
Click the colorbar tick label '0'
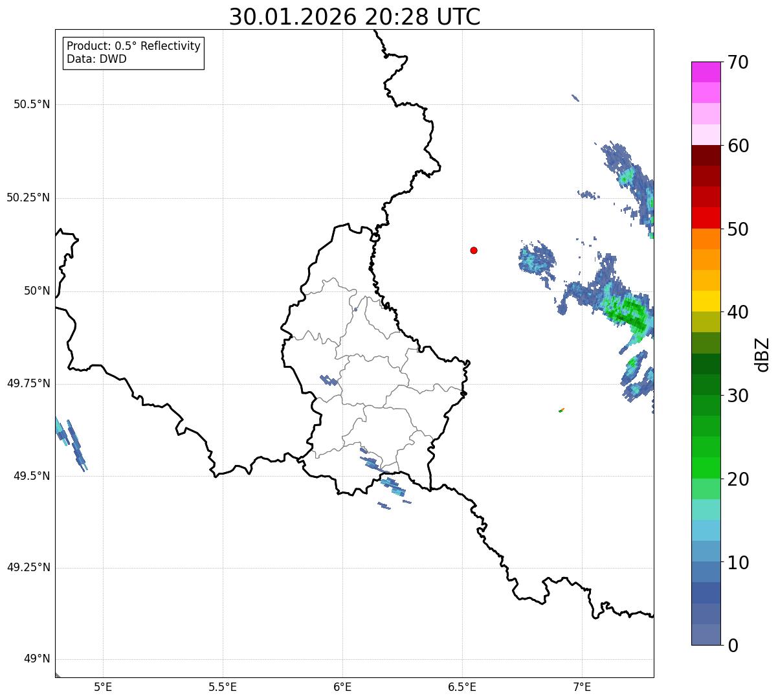(x=732, y=646)
